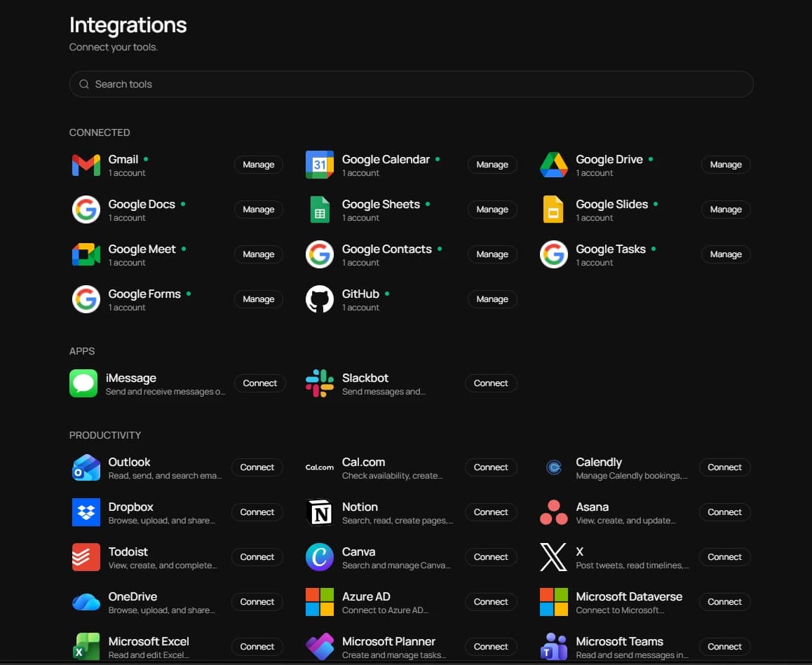Manage the Google Docs integration

pos(259,210)
